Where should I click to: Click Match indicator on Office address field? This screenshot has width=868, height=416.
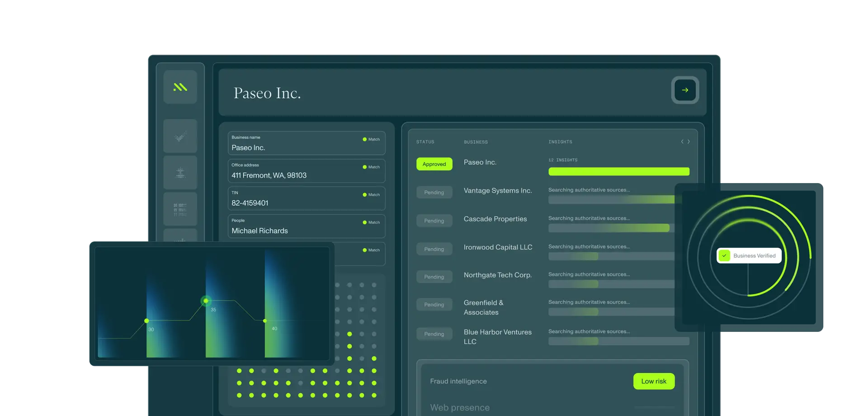pos(371,167)
